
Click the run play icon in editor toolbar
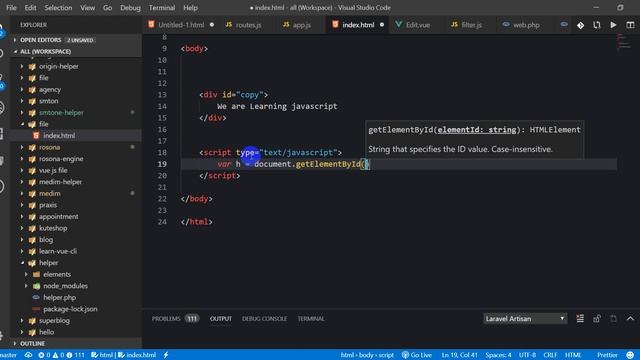click(613, 25)
